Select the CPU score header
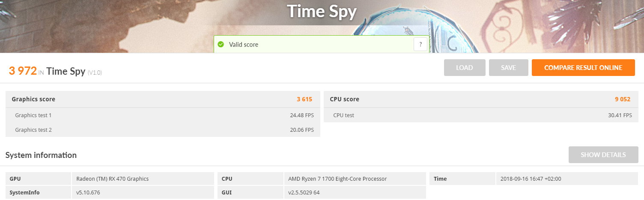 (344, 99)
